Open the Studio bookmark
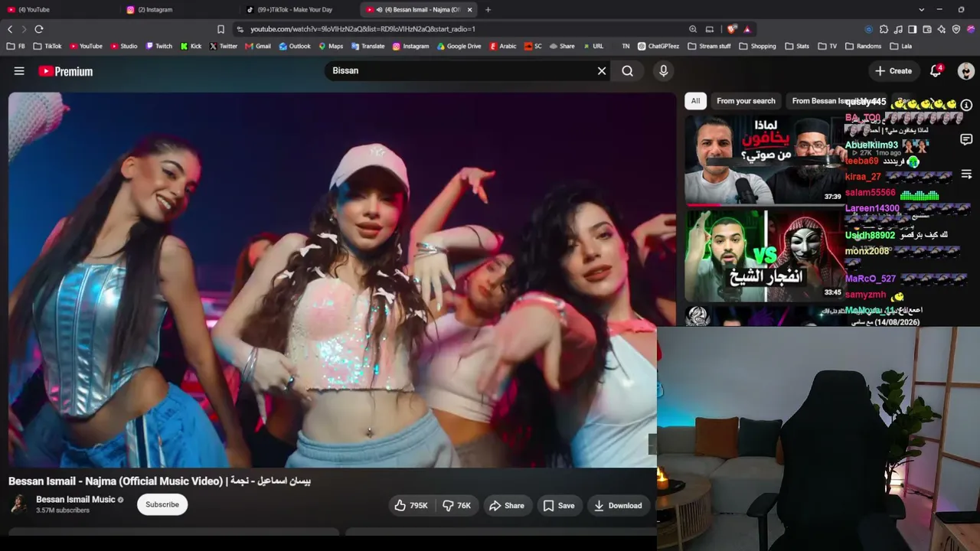The height and width of the screenshot is (551, 980). pos(124,46)
